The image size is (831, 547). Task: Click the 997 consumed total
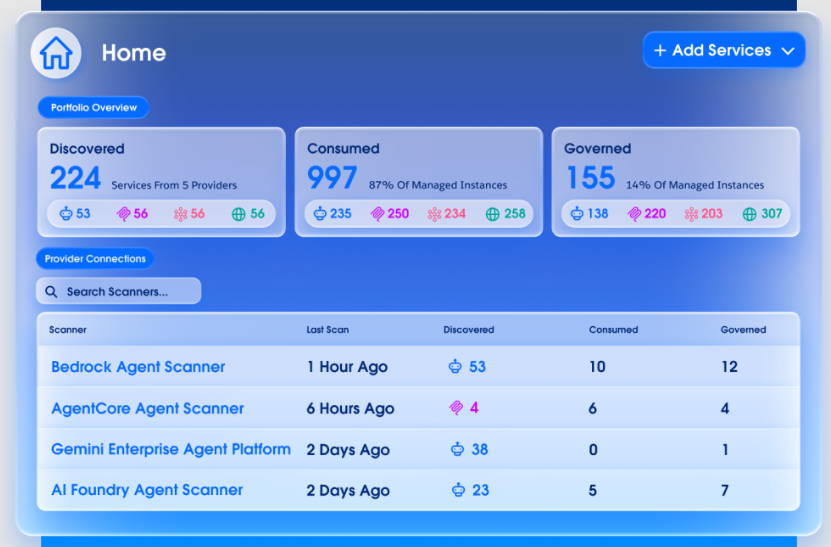332,178
